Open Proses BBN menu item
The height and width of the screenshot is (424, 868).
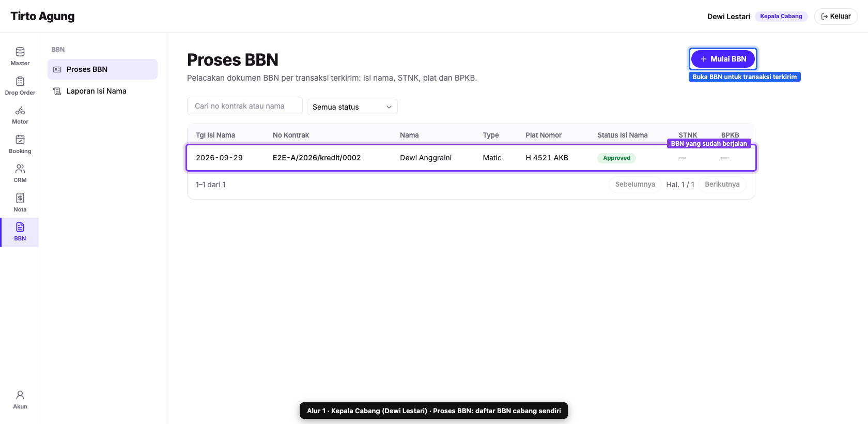[102, 69]
